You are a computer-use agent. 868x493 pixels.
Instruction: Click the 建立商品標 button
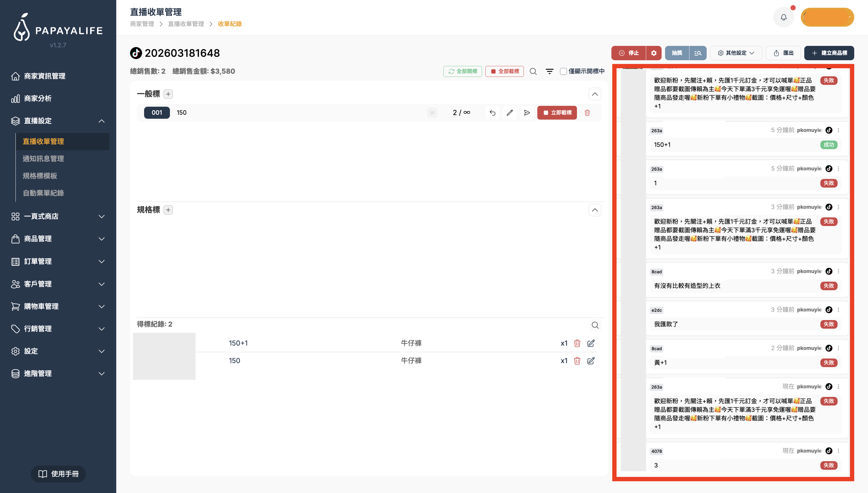click(x=829, y=53)
